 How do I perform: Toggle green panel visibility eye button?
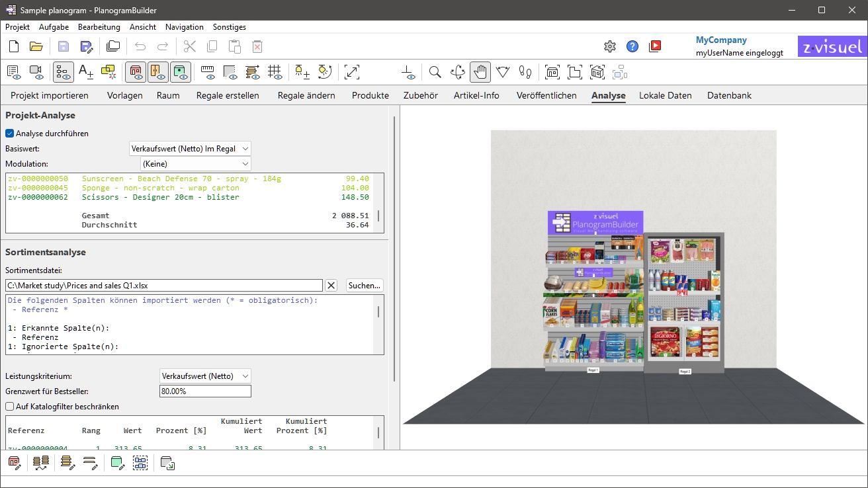click(181, 71)
